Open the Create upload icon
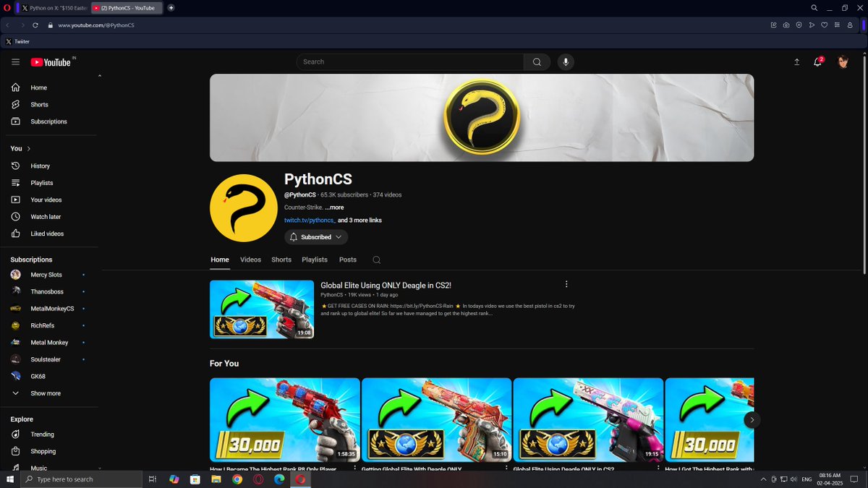This screenshot has height=488, width=868. click(x=796, y=62)
